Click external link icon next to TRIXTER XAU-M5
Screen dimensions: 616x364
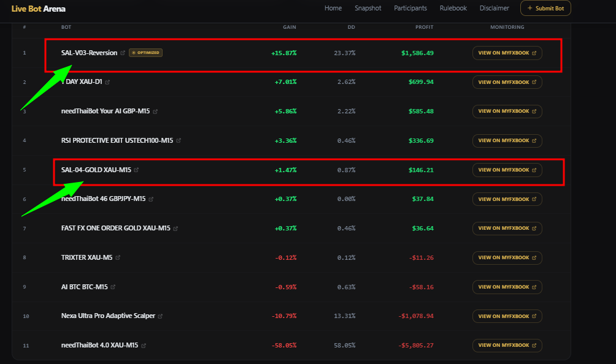point(118,258)
